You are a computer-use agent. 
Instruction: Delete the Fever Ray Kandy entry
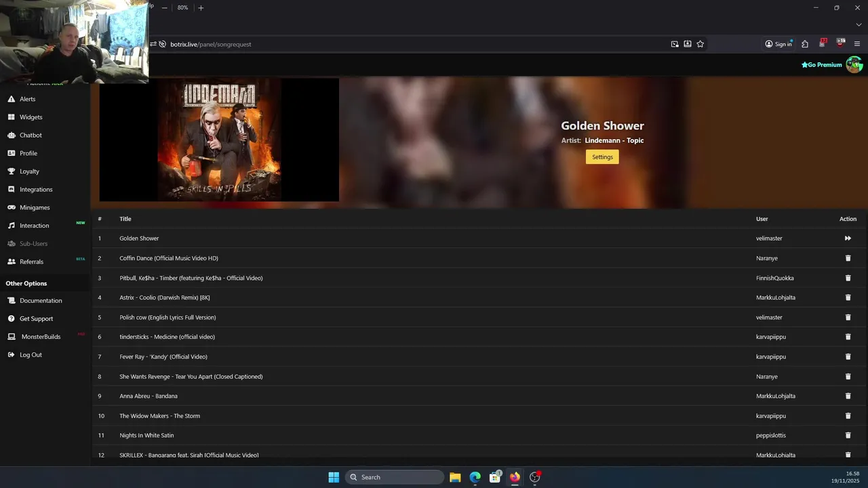tap(848, 357)
